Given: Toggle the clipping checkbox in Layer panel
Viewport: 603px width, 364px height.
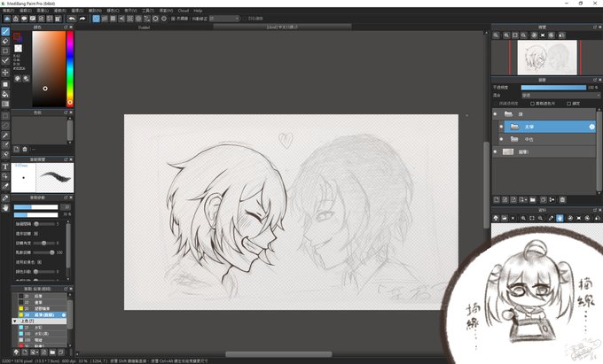Looking at the screenshot, I should tap(532, 104).
